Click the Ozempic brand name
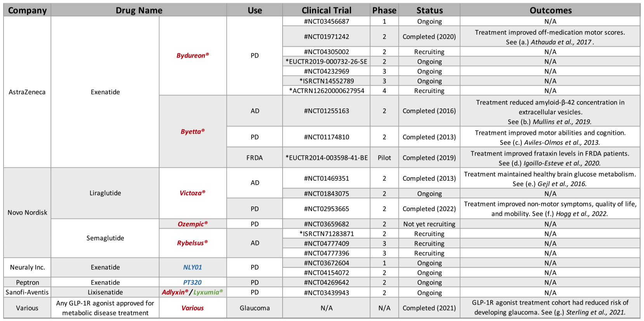 pyautogui.click(x=193, y=224)
